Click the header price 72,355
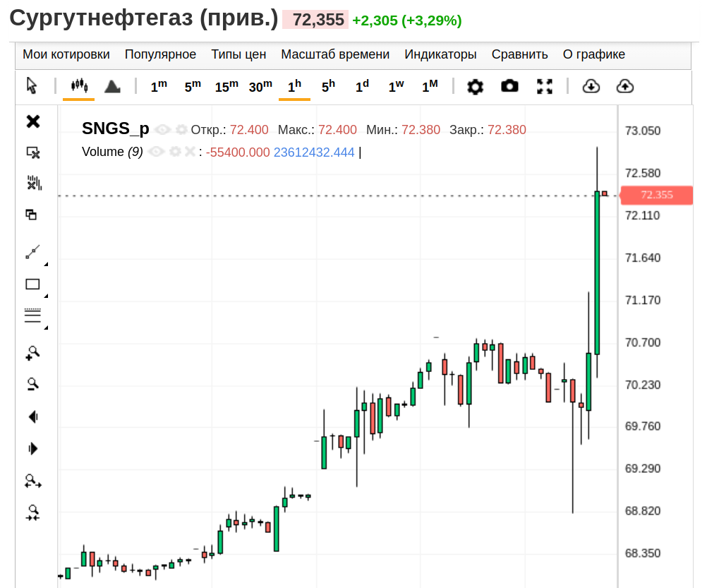Viewport: 707px width, 588px height. coord(315,20)
